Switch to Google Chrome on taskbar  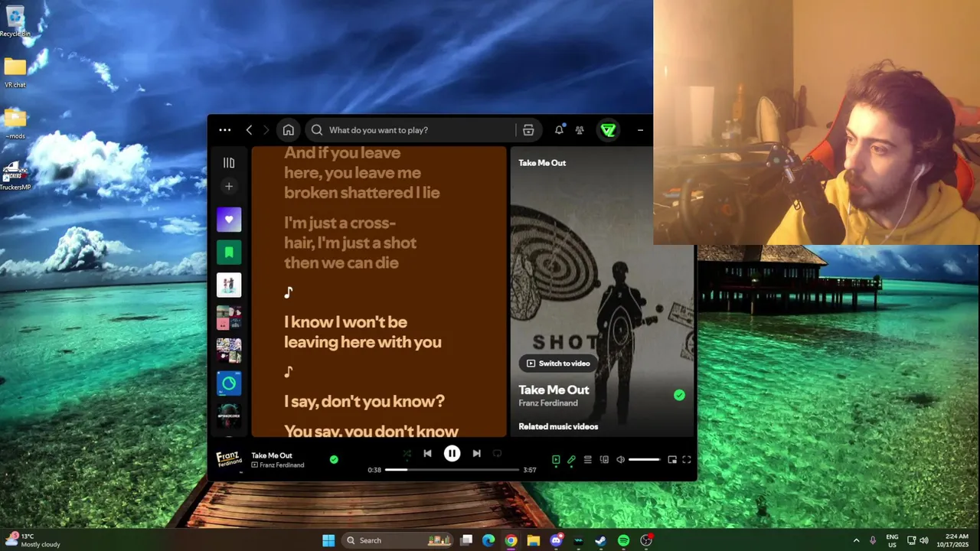[511, 540]
